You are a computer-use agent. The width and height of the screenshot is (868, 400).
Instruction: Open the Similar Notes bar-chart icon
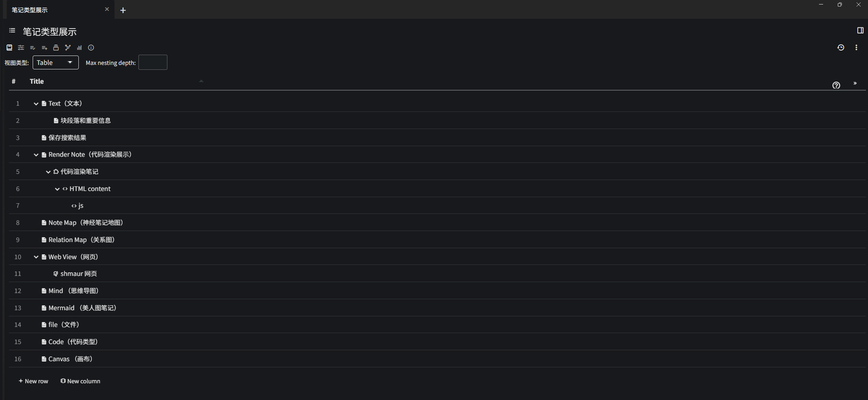[x=79, y=48]
